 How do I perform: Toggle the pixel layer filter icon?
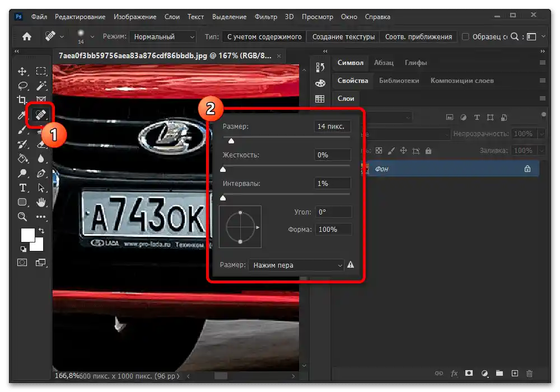tap(449, 118)
